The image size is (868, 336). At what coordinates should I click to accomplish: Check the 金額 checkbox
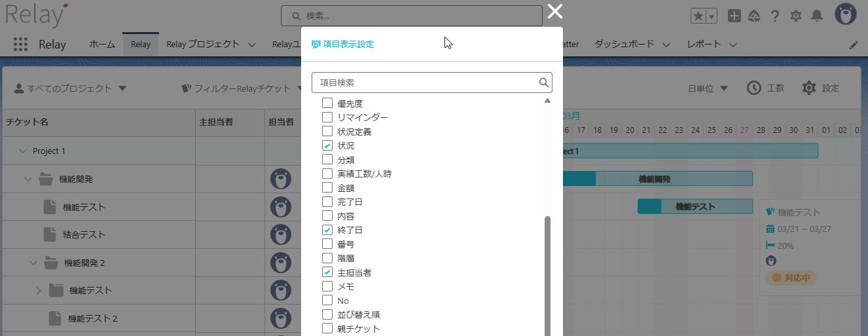(327, 187)
